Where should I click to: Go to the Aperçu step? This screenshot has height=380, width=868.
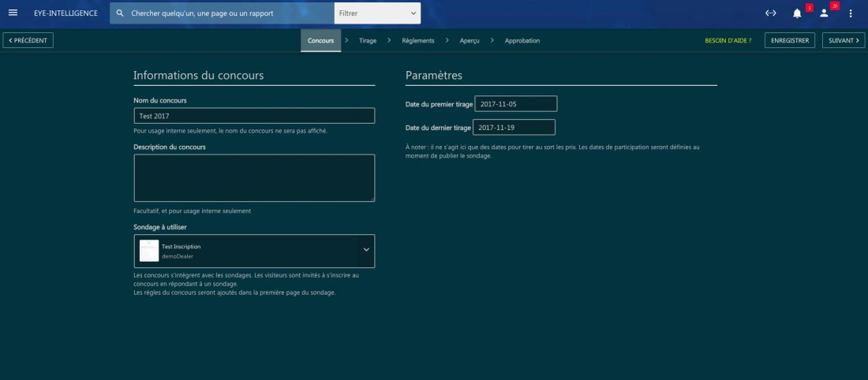(x=470, y=40)
